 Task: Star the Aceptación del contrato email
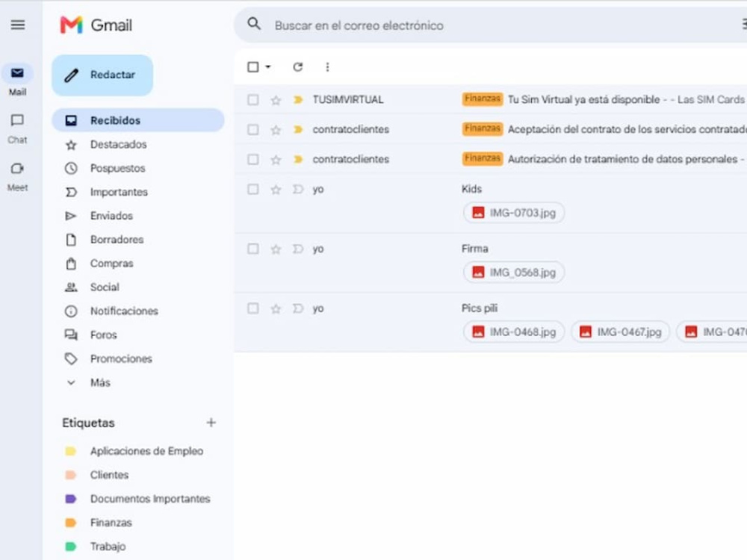276,129
